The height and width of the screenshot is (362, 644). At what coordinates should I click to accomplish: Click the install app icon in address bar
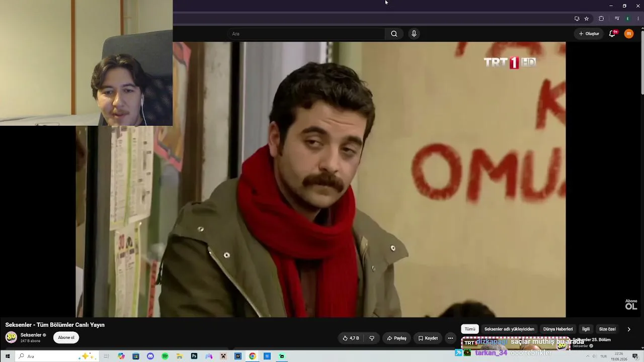pyautogui.click(x=577, y=19)
